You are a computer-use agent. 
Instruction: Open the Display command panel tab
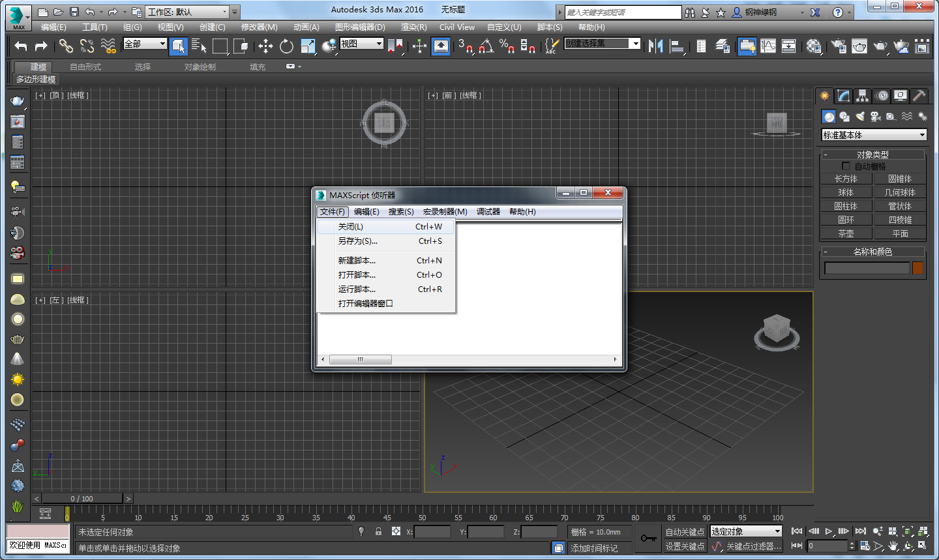coord(901,96)
